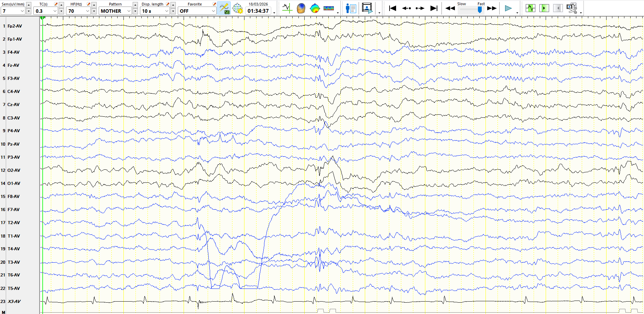Step one page backward

(x=406, y=8)
